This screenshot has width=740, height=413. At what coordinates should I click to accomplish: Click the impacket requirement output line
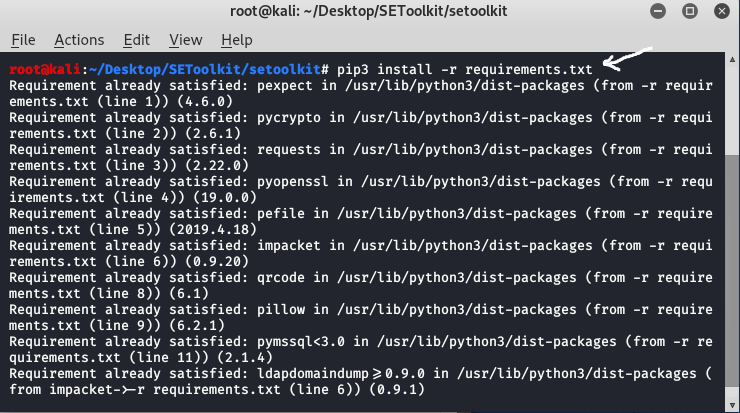358,246
